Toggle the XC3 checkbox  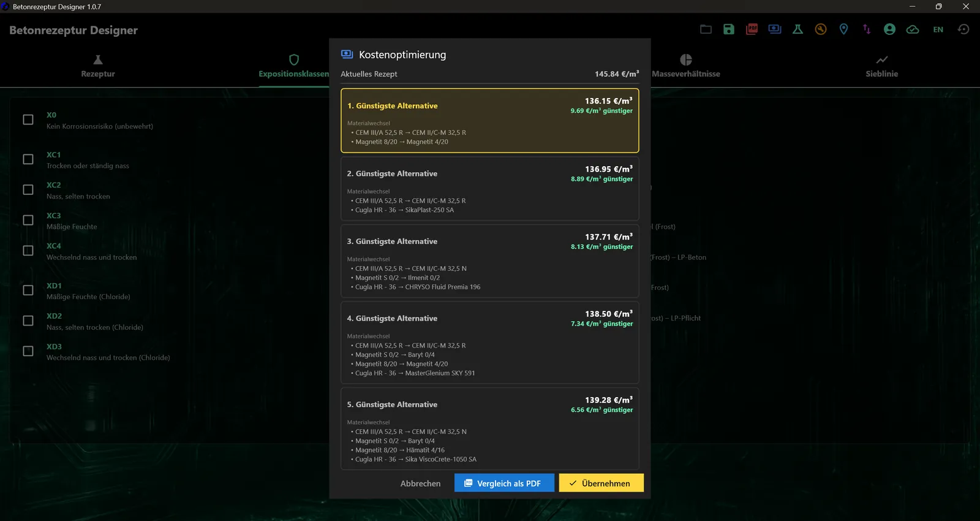point(28,220)
